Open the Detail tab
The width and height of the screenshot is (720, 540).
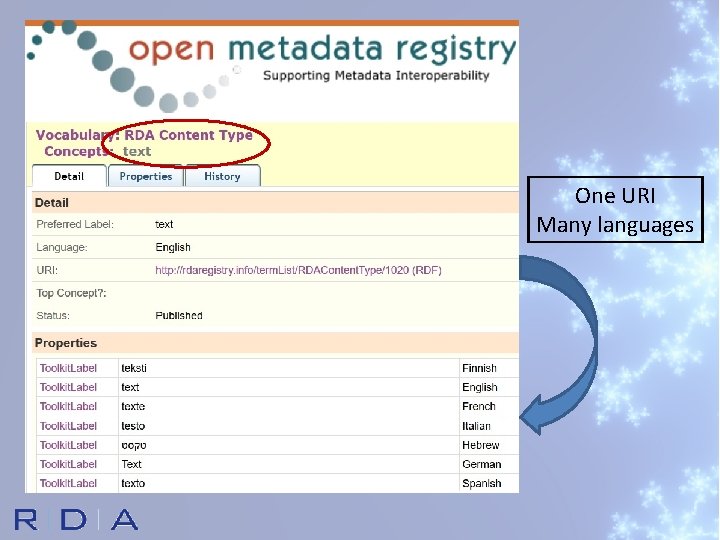(69, 176)
